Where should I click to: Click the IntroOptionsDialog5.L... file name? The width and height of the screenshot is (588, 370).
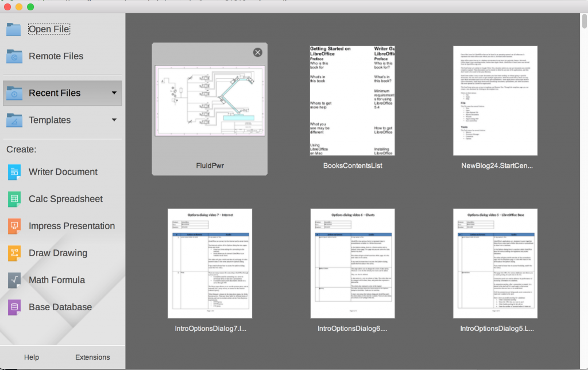(x=497, y=329)
